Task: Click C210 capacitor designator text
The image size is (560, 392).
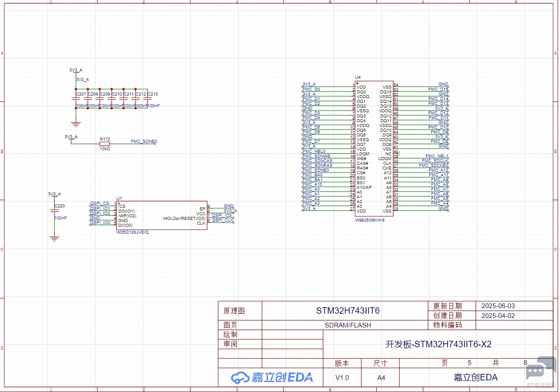Action: (x=117, y=94)
